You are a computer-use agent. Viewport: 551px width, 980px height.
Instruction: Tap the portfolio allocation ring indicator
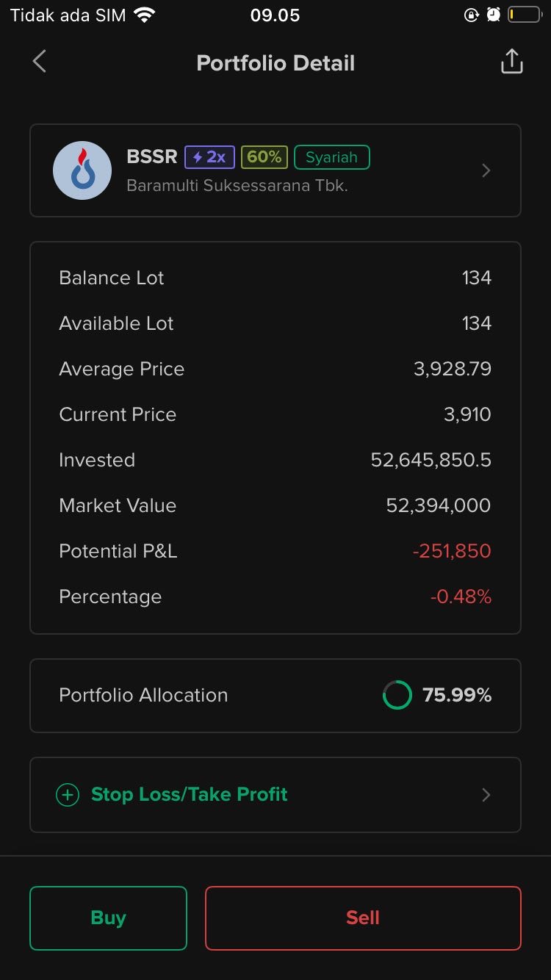[x=397, y=695]
